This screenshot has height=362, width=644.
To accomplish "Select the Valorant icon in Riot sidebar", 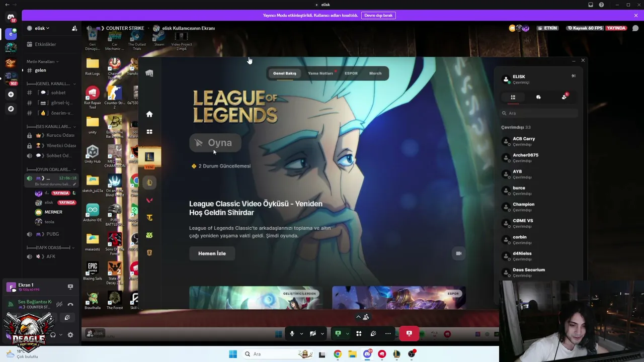I will click(149, 200).
